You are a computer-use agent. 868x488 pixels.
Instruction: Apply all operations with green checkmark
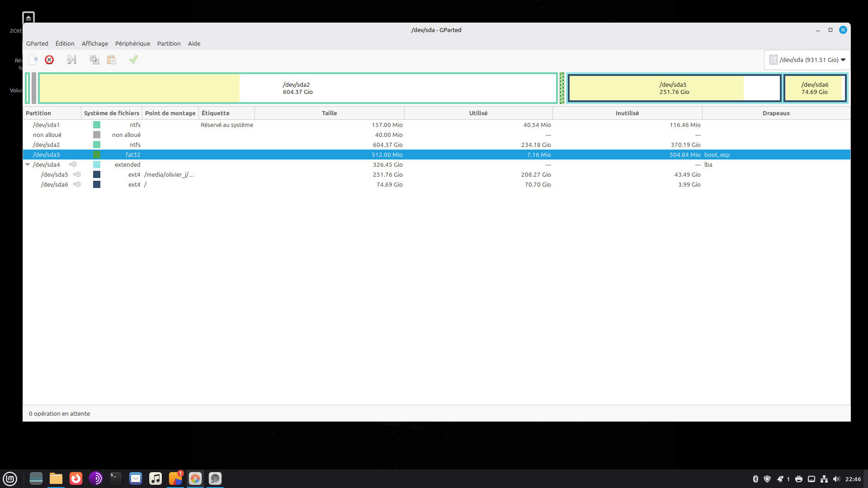pos(133,60)
